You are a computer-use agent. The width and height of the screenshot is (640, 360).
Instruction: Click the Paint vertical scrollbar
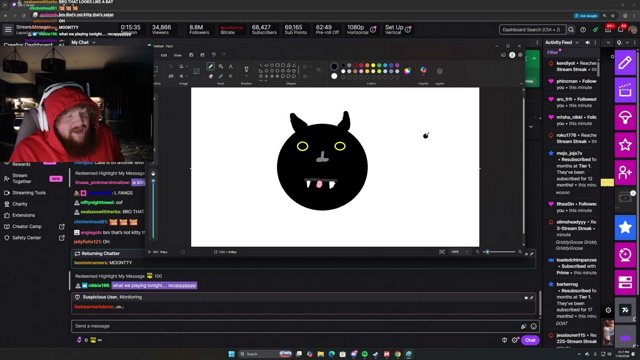tap(524, 167)
